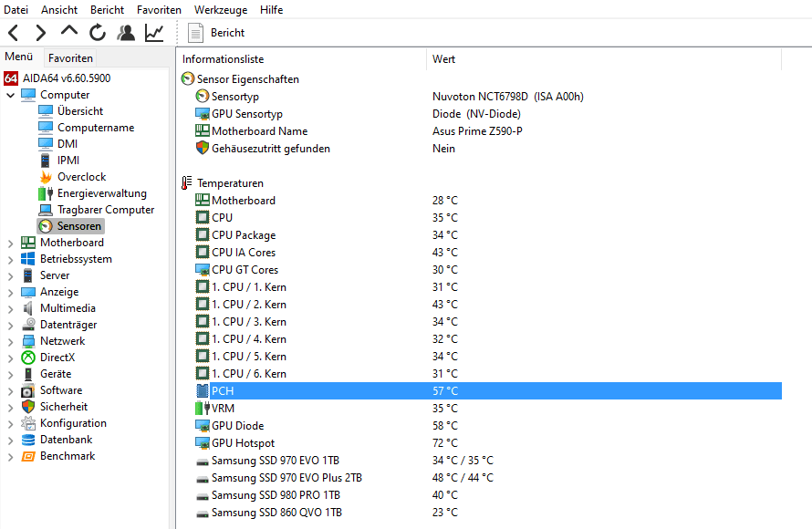Open the Hilfe menu
The image size is (812, 529).
(271, 10)
